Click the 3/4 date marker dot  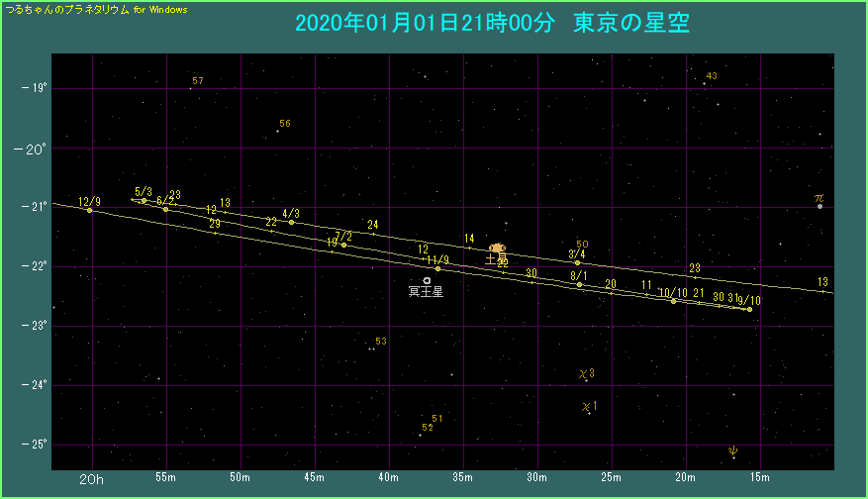point(577,262)
